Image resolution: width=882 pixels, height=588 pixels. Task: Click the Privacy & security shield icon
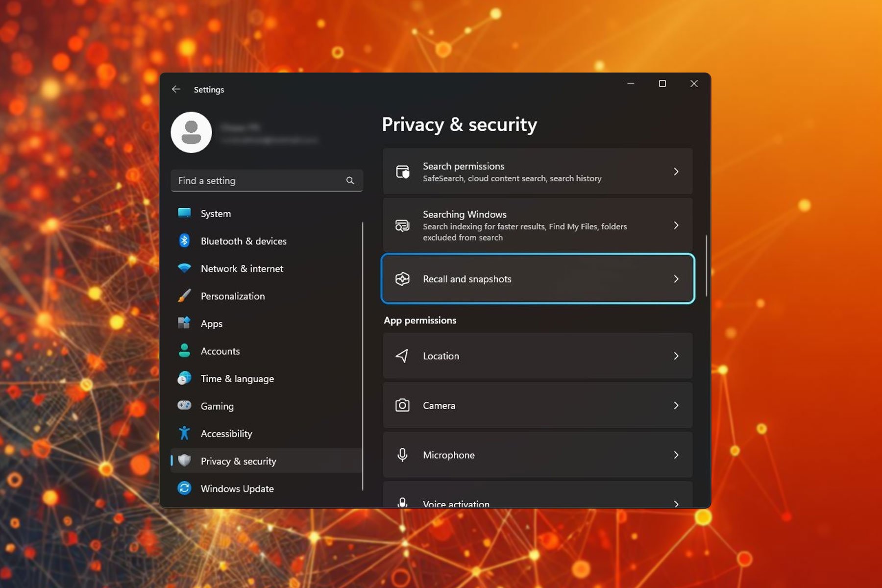(x=184, y=461)
